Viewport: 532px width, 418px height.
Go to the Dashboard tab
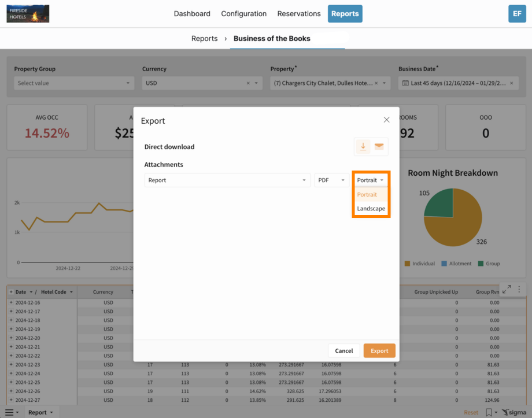[192, 13]
